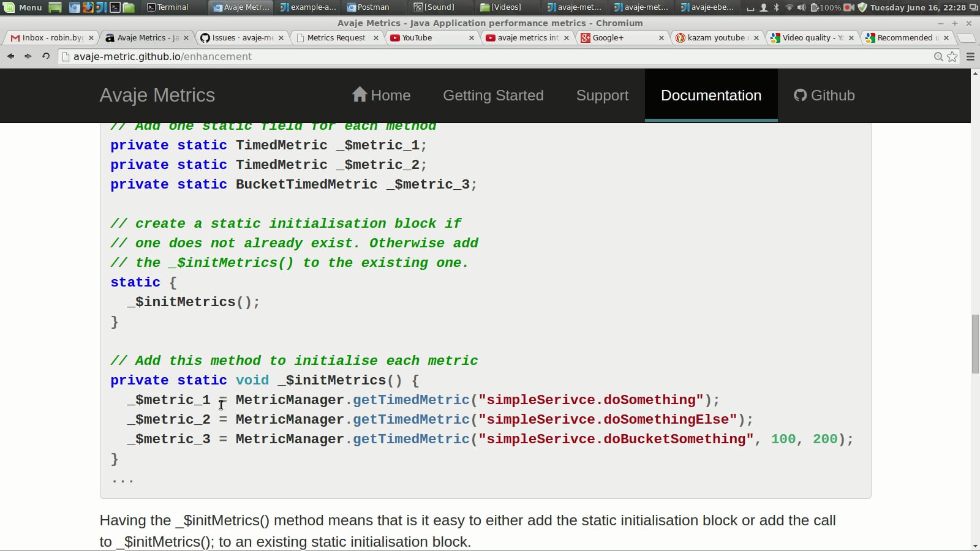
Task: Reload the current page
Action: click(45, 56)
